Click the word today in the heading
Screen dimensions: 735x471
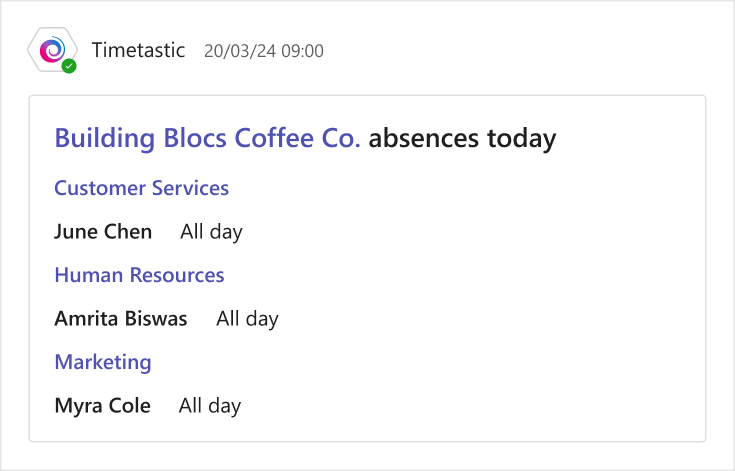click(522, 139)
